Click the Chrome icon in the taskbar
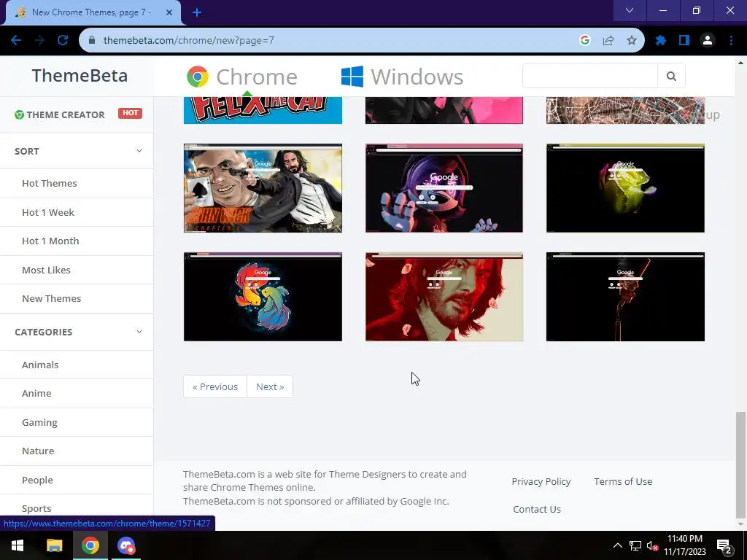Image resolution: width=747 pixels, height=560 pixels. [90, 545]
